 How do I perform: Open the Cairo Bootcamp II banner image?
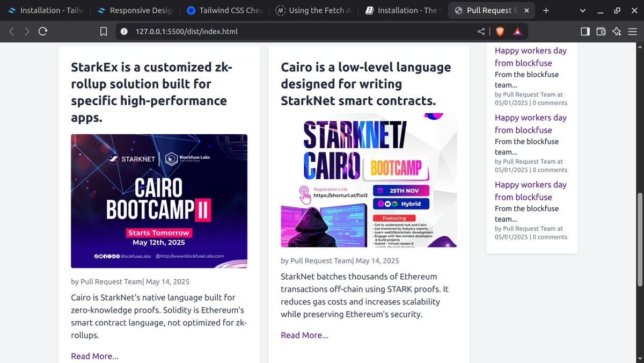[x=159, y=201]
